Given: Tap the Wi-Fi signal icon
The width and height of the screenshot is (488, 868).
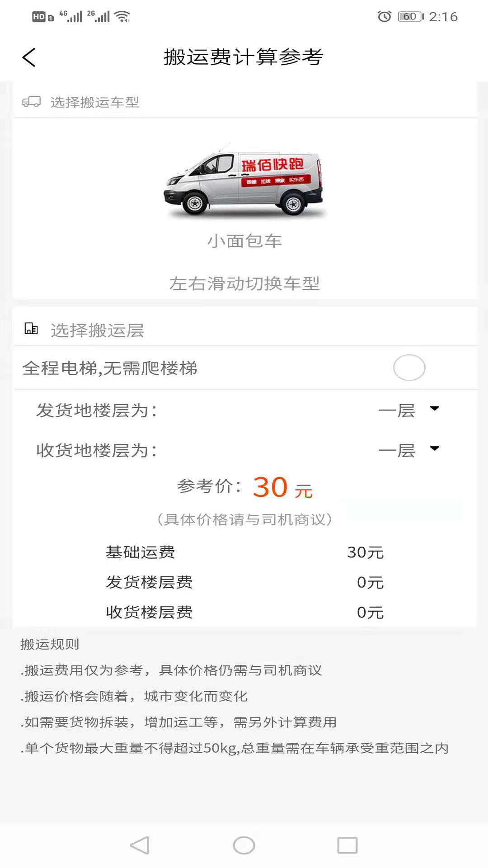Looking at the screenshot, I should (122, 17).
